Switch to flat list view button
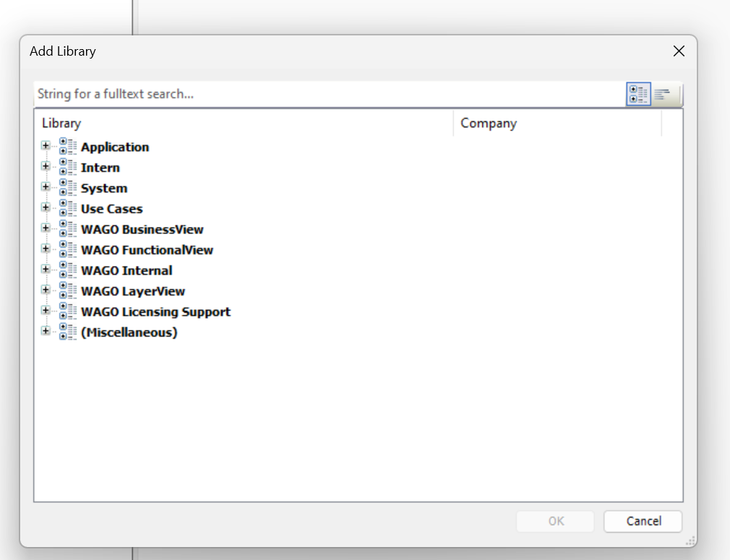The width and height of the screenshot is (730, 560). pos(664,94)
